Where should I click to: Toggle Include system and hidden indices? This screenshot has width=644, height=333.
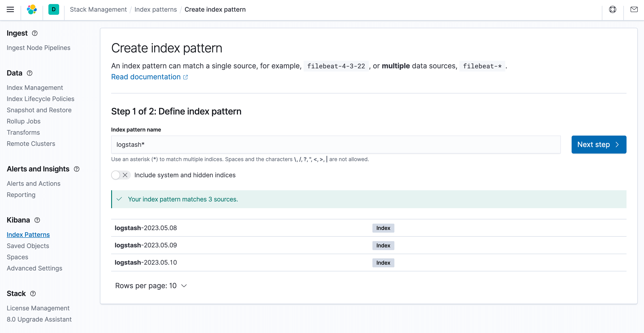pos(121,175)
